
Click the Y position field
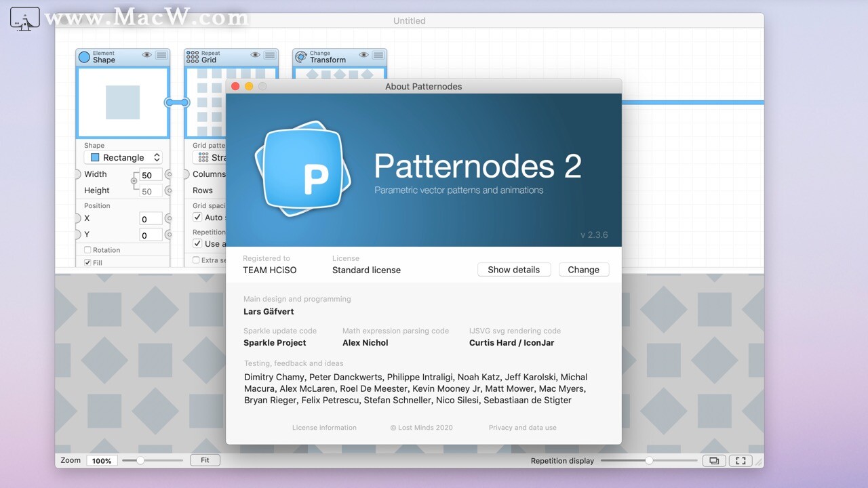[151, 235]
